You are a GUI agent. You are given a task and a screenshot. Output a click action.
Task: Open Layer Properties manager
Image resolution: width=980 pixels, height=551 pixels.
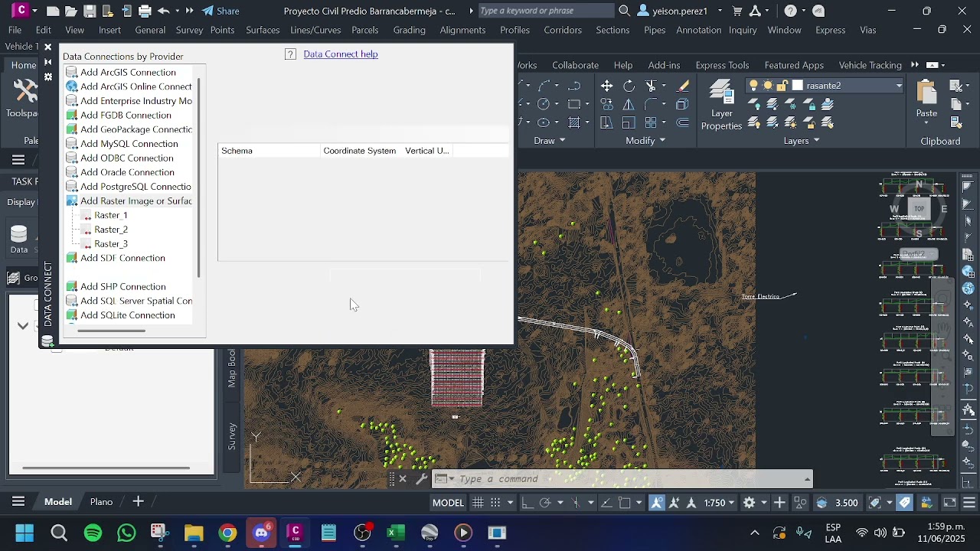(x=721, y=105)
